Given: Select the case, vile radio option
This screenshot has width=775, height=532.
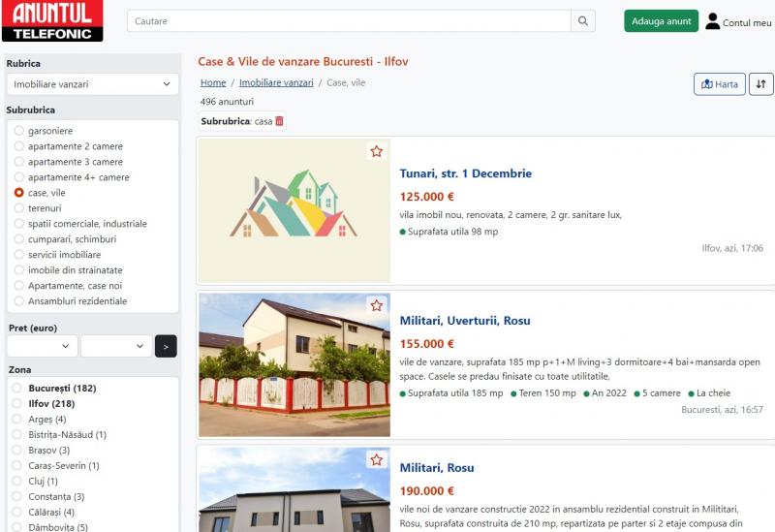Looking at the screenshot, I should pyautogui.click(x=18, y=192).
